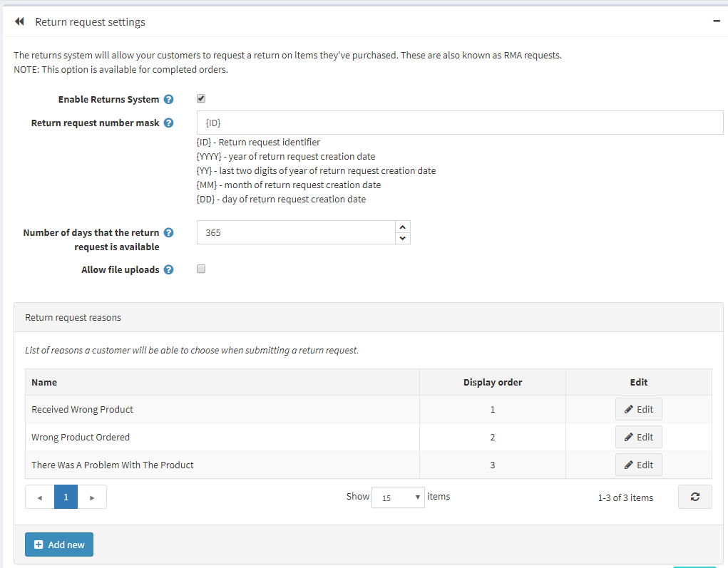Disable the Enable Returns System checkbox
The width and height of the screenshot is (728, 568).
(x=201, y=99)
